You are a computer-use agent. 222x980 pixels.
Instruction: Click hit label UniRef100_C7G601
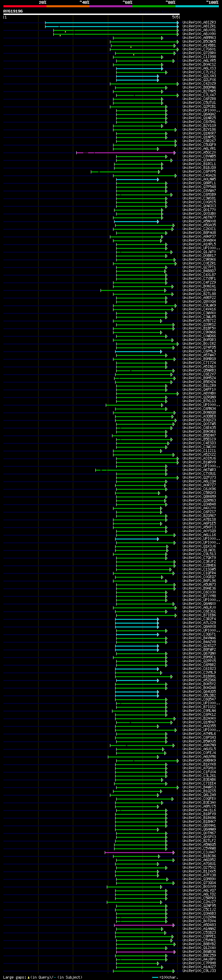click(199, 49)
